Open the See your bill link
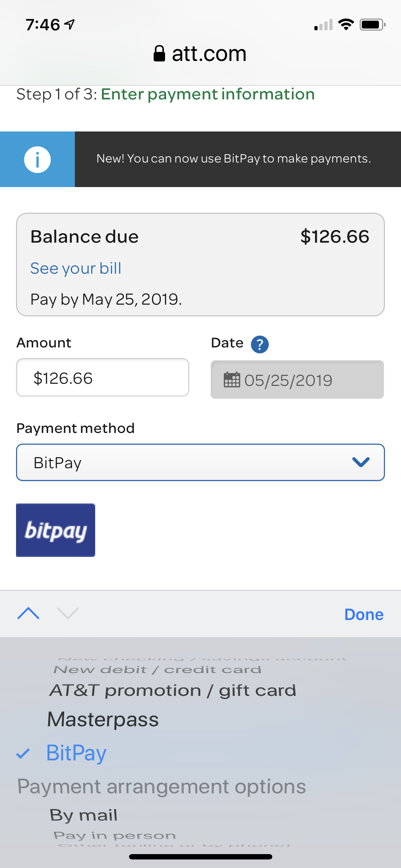 (76, 268)
